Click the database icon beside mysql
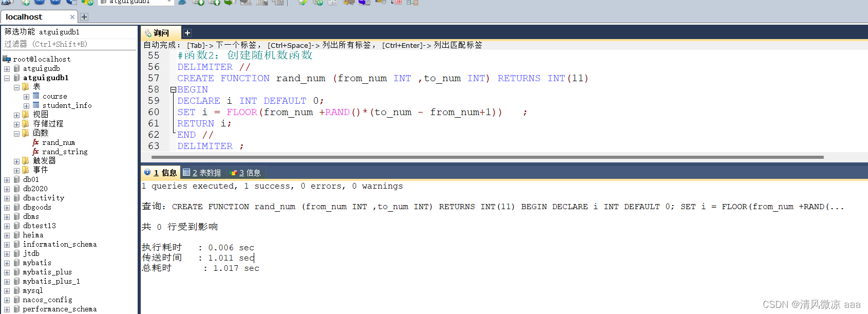Image resolution: width=868 pixels, height=314 pixels. tap(16, 290)
